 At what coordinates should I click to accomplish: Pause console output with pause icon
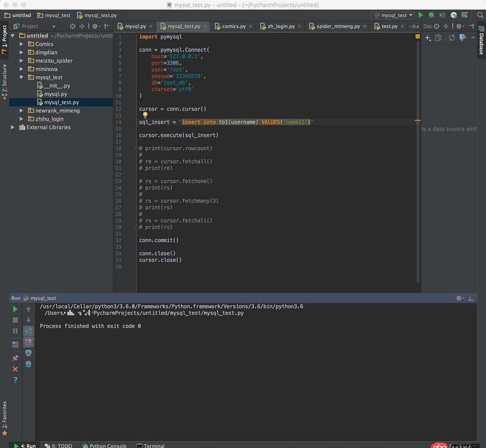coord(15,330)
